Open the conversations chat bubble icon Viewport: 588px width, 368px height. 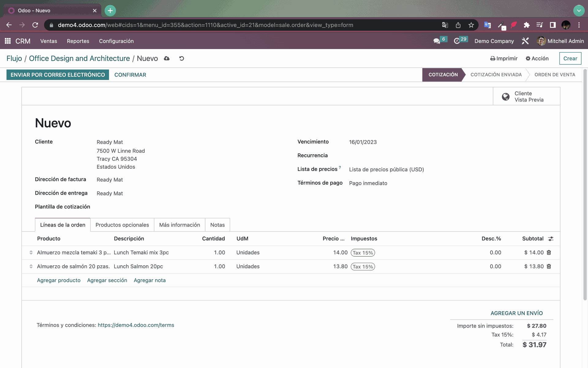(437, 41)
